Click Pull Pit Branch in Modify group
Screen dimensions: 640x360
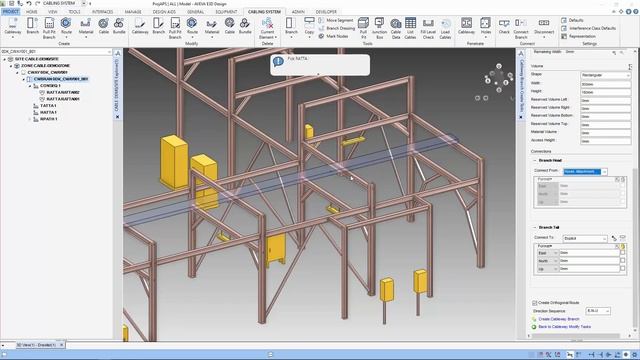(x=175, y=28)
